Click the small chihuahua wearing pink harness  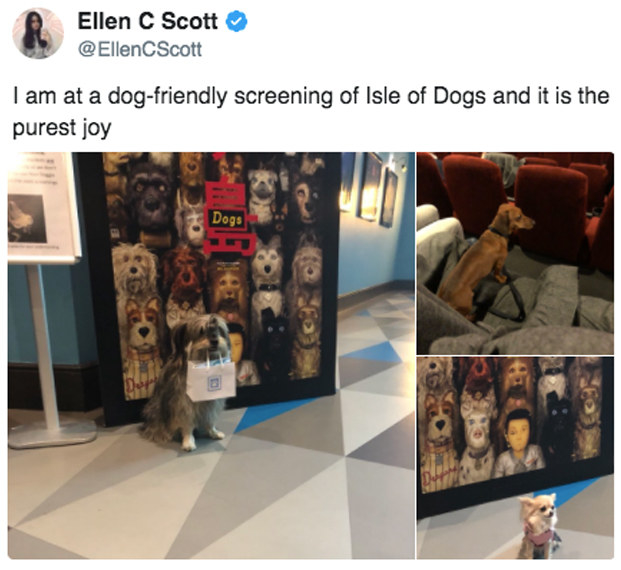[x=538, y=526]
